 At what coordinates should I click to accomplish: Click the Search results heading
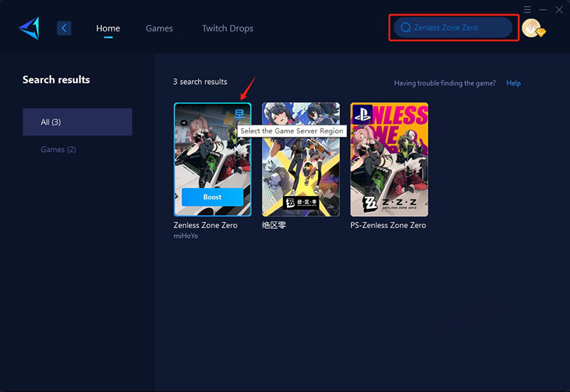56,80
